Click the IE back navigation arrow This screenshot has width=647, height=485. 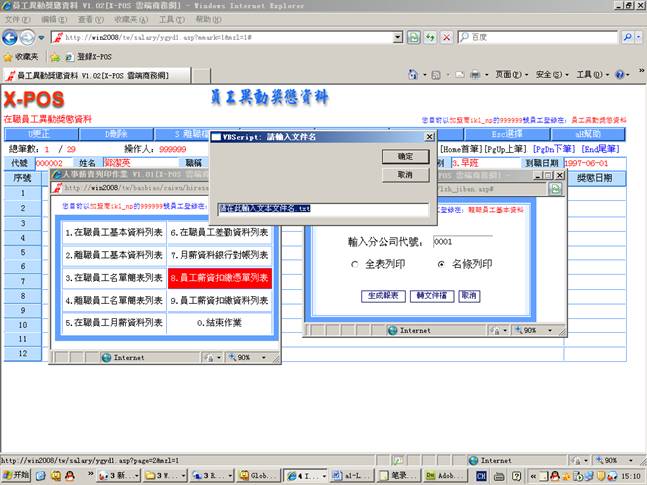click(x=12, y=37)
